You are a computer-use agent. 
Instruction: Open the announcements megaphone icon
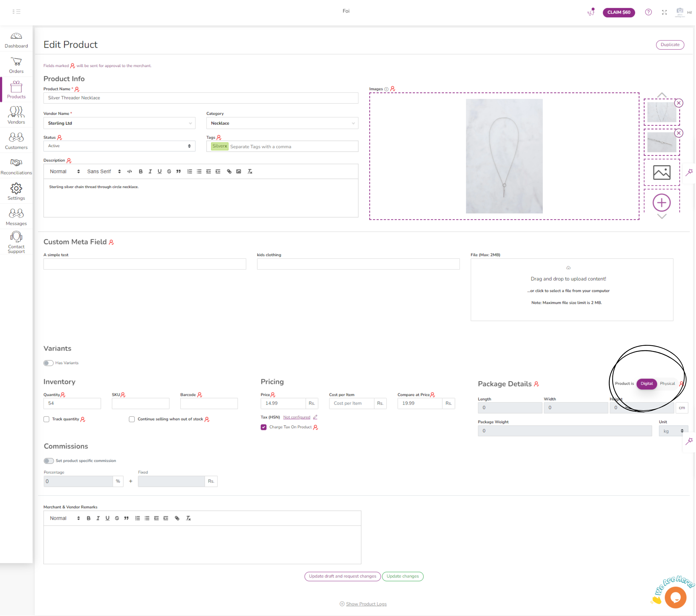click(591, 12)
